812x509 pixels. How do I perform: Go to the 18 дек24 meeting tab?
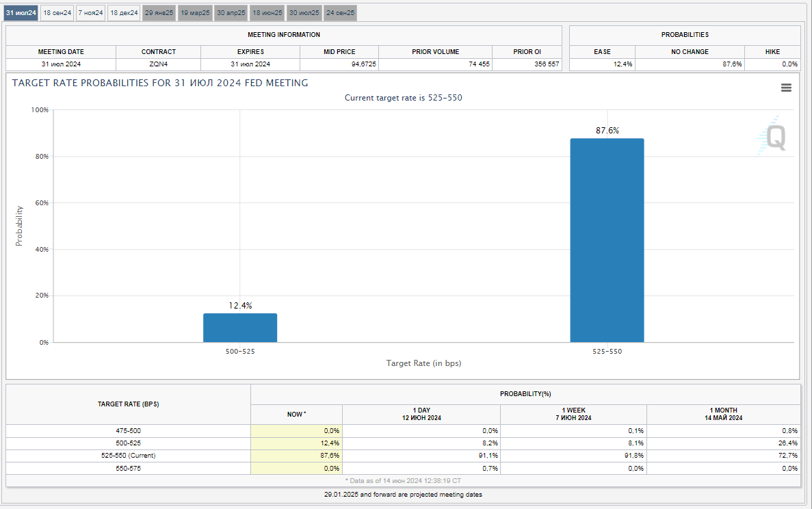point(124,13)
